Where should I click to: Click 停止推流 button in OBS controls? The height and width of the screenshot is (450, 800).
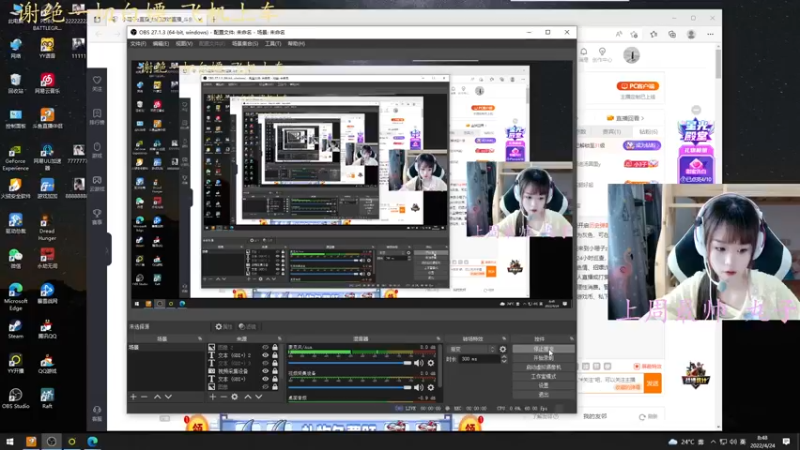coord(543,349)
